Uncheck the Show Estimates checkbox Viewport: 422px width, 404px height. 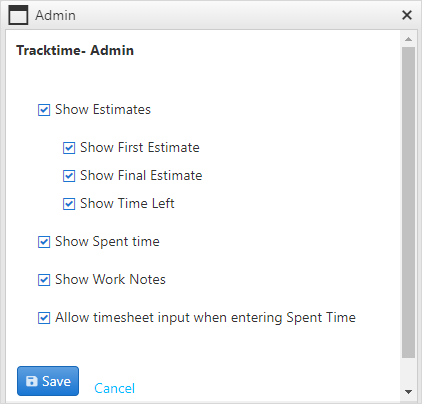click(44, 110)
